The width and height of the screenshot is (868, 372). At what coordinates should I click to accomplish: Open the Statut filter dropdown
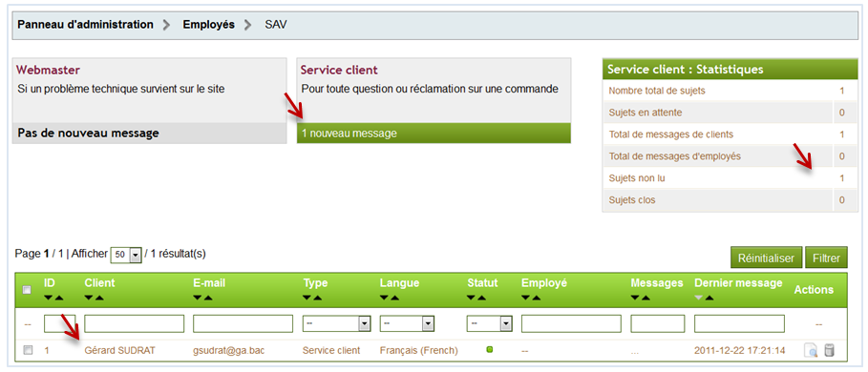[x=489, y=323]
